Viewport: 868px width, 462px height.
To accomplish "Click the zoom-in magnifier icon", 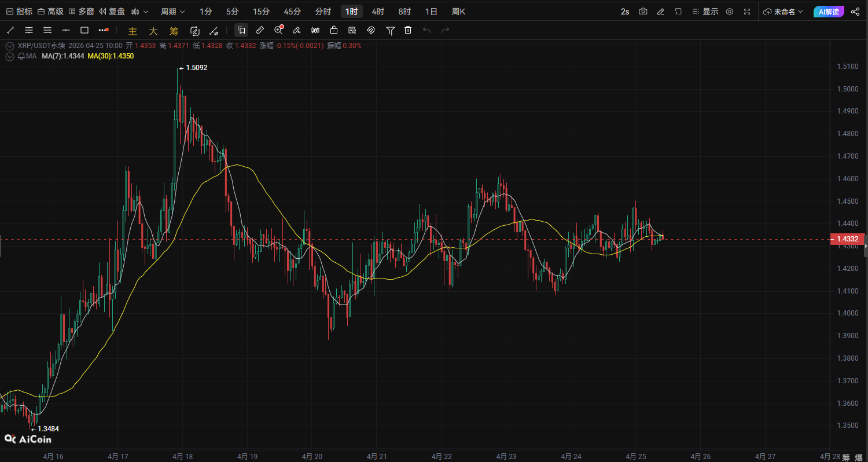I will point(278,30).
